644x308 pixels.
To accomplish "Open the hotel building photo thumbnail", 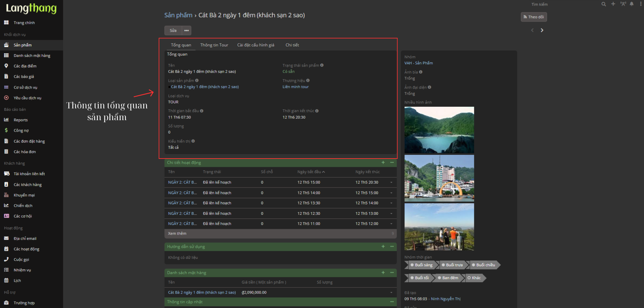I will [439, 178].
